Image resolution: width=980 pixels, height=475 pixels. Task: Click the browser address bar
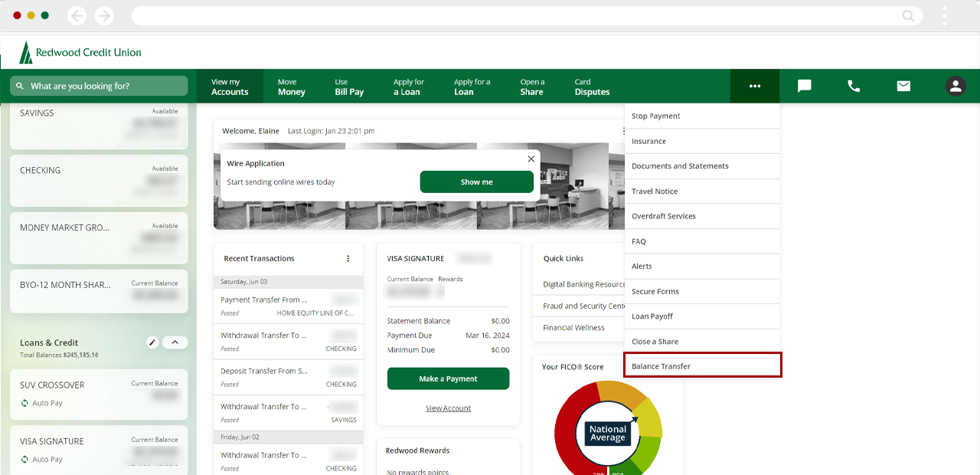527,15
